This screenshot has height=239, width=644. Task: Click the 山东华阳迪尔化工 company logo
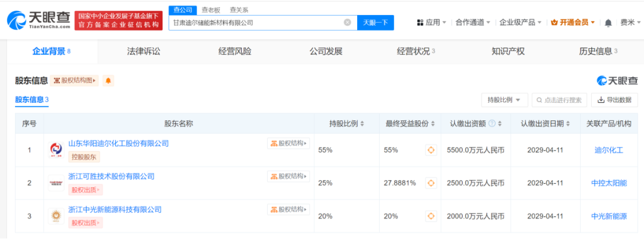pyautogui.click(x=56, y=150)
